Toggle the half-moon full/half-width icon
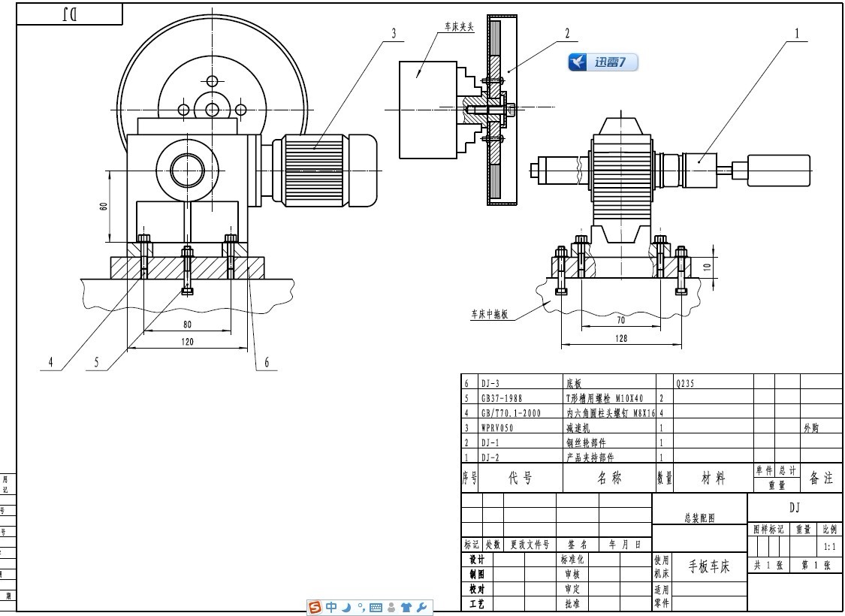 (x=346, y=608)
